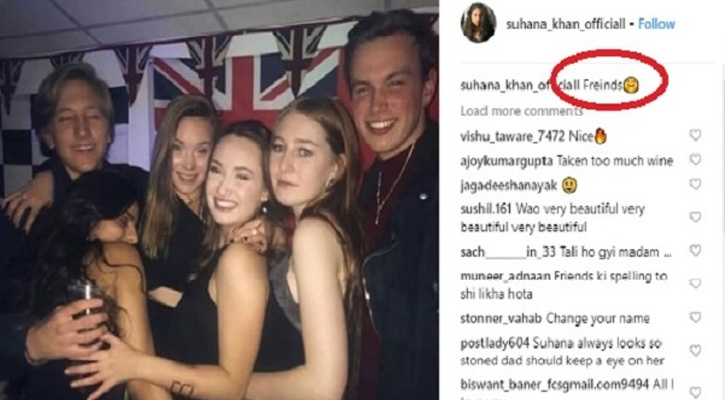Visit ajoykumargupta's profile
This screenshot has height=400, width=725.
click(x=507, y=161)
